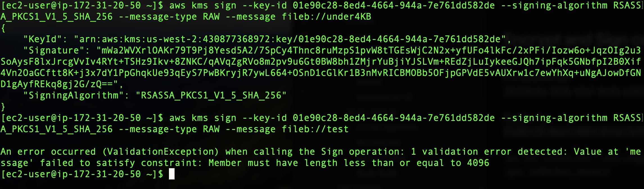Screen dimensions: 644x189
Task: Click the --signing-algorithm flag in the second command
Action: [554, 118]
